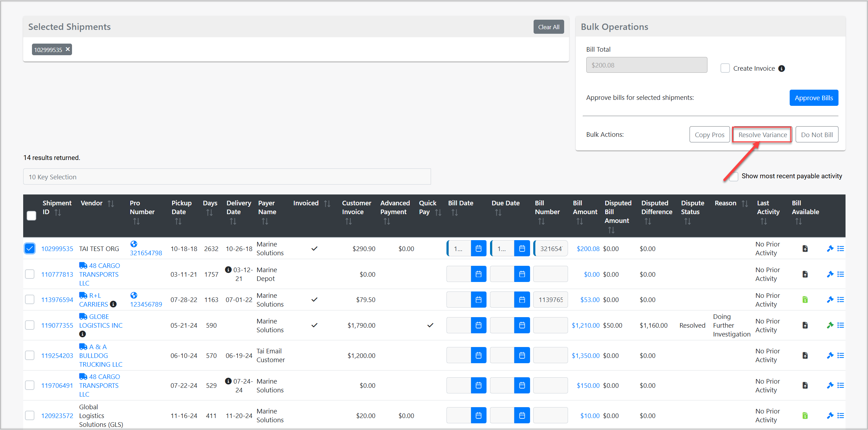Sort table by Reason column
868x430 pixels.
[745, 203]
